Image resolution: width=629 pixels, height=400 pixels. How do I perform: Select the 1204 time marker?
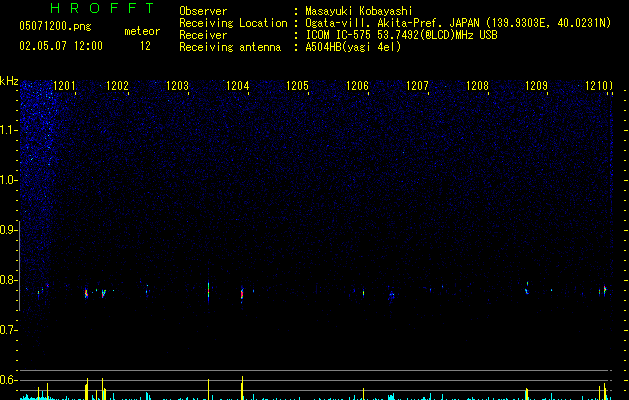point(237,85)
